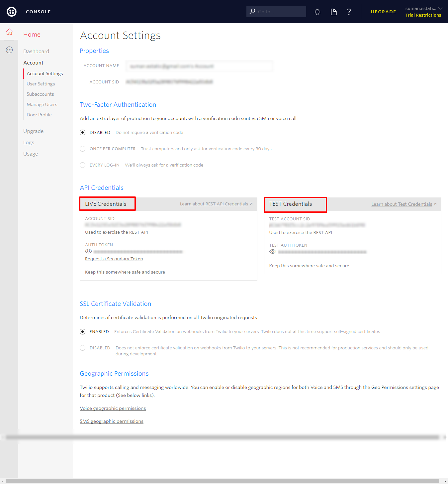
Task: Open the Dashboard menu item
Action: [x=36, y=51]
